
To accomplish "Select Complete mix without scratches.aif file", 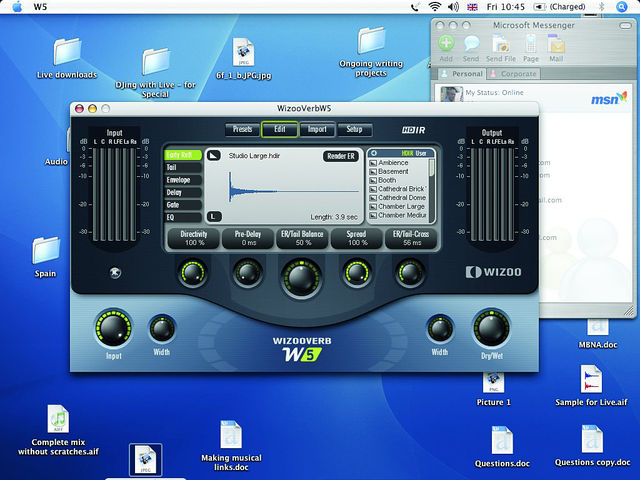I will click(58, 419).
